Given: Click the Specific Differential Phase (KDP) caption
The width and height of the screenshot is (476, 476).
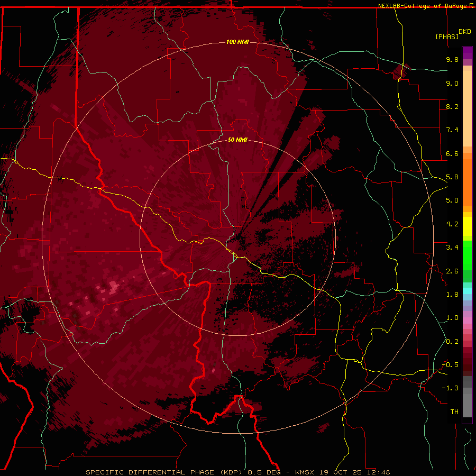Looking at the screenshot, I should coord(166,472).
